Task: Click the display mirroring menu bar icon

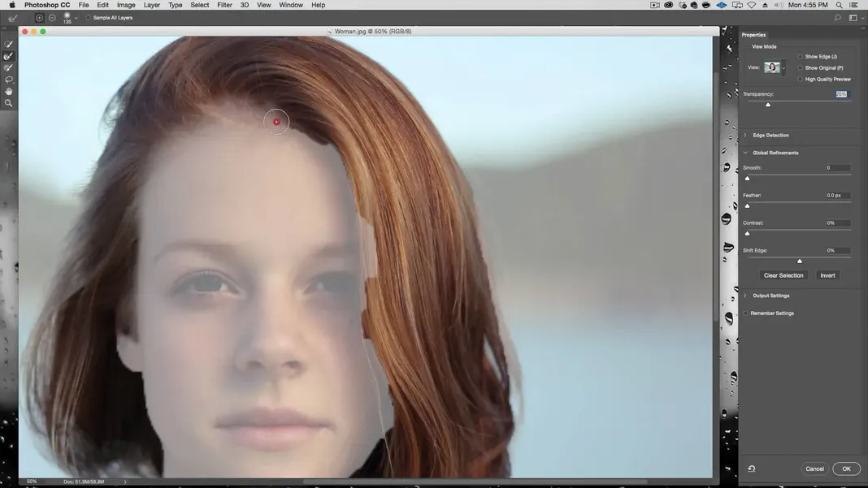Action: click(737, 5)
